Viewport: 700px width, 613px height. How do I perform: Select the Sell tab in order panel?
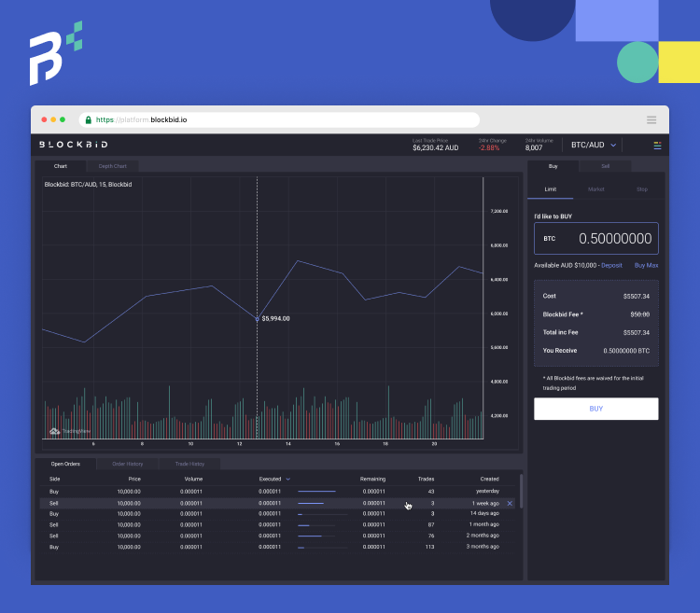(606, 166)
